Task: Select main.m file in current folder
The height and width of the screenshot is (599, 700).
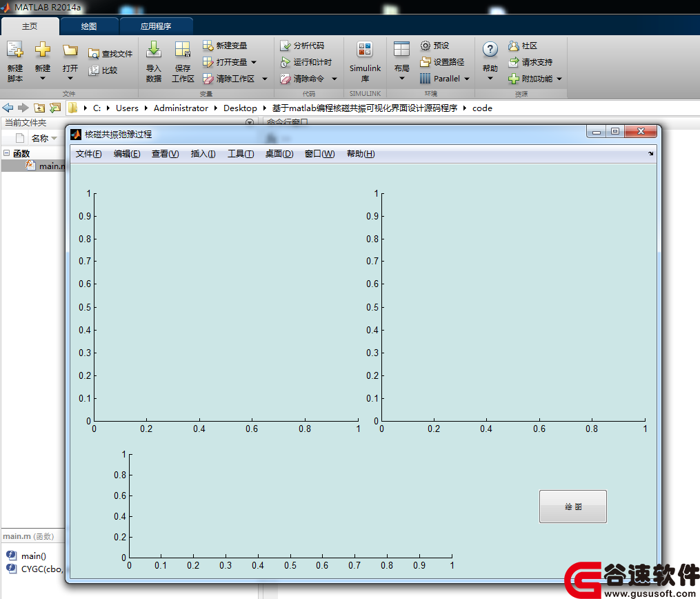Action: (45, 166)
